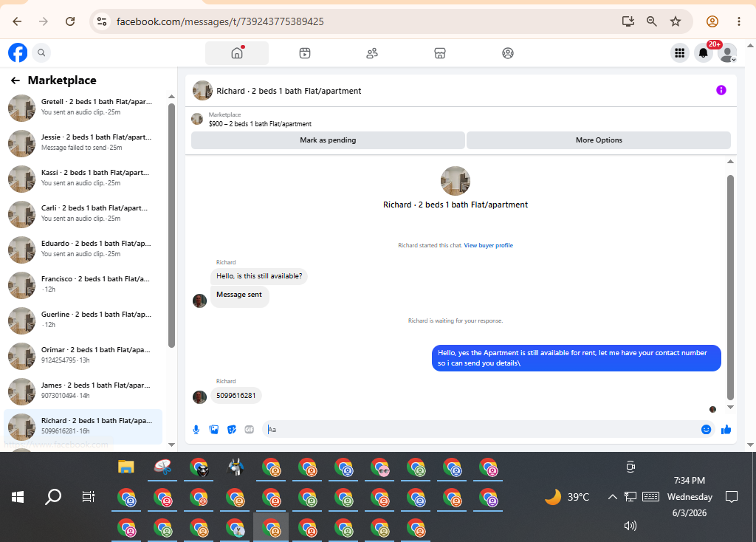Click Richard's phone number message 5099616281
This screenshot has height=542, width=756.
click(x=236, y=396)
